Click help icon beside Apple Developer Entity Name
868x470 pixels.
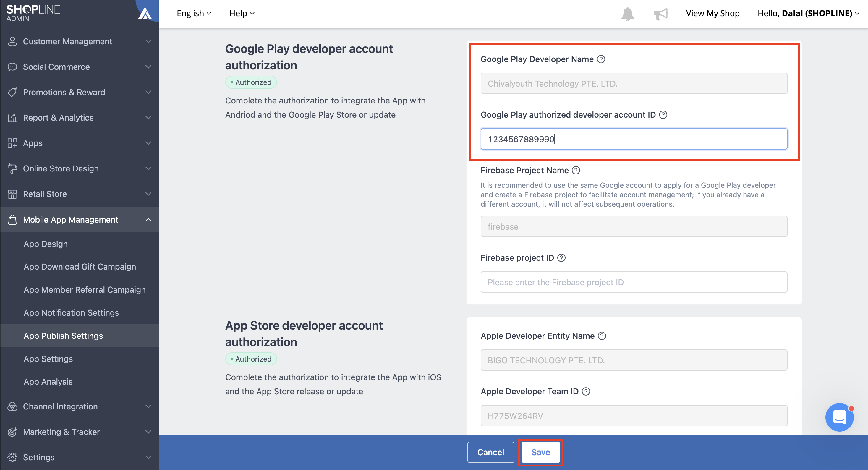(x=601, y=336)
